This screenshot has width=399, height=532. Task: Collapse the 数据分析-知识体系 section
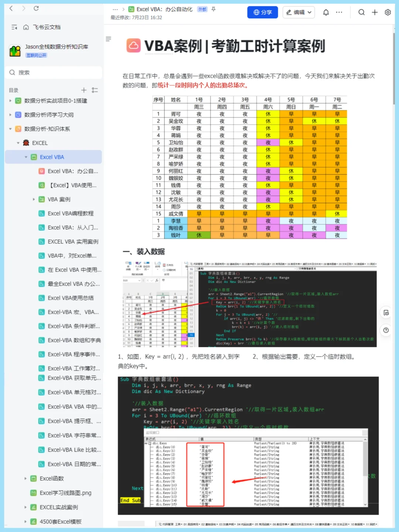[x=10, y=129]
